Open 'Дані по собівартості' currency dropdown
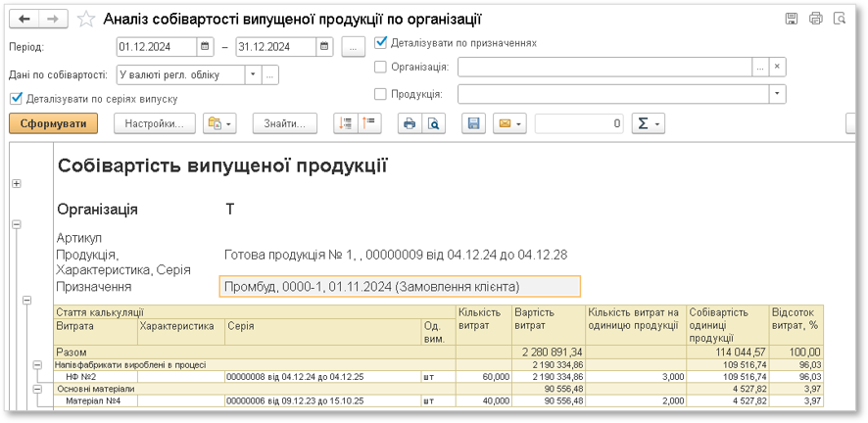The width and height of the screenshot is (868, 423). [x=253, y=74]
